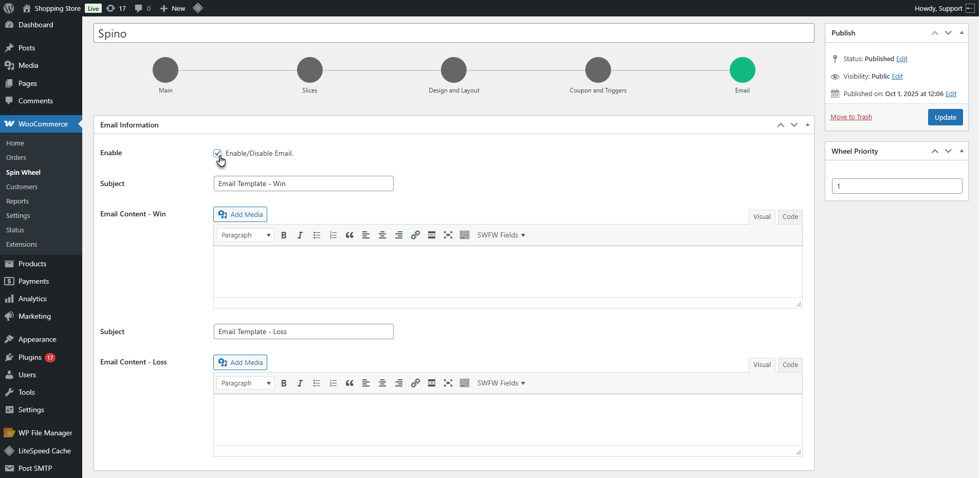Enable fullscreen mode in Win email editor

point(448,235)
